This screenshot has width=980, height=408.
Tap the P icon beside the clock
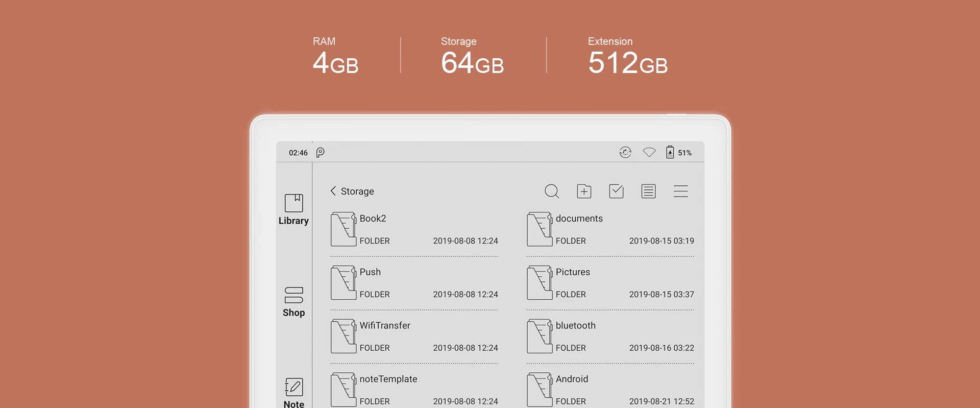tap(320, 152)
